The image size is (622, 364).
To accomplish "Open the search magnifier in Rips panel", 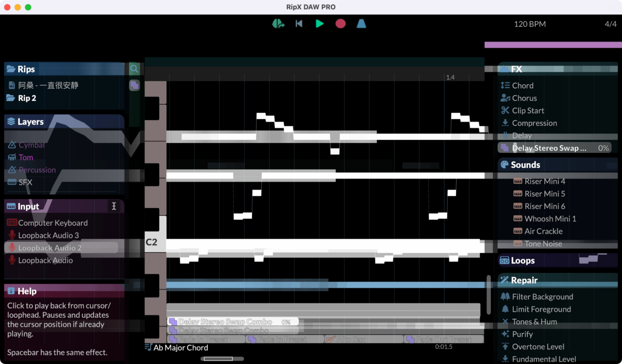I will coord(134,69).
